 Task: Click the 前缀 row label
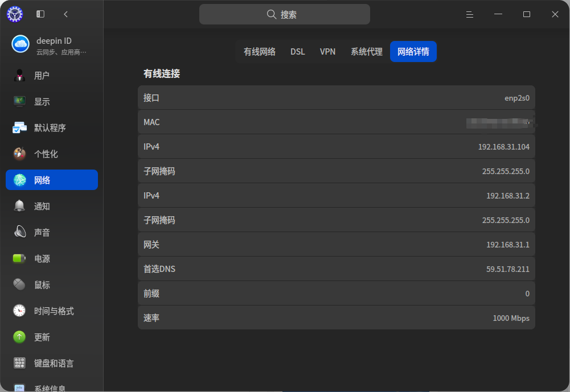click(151, 294)
